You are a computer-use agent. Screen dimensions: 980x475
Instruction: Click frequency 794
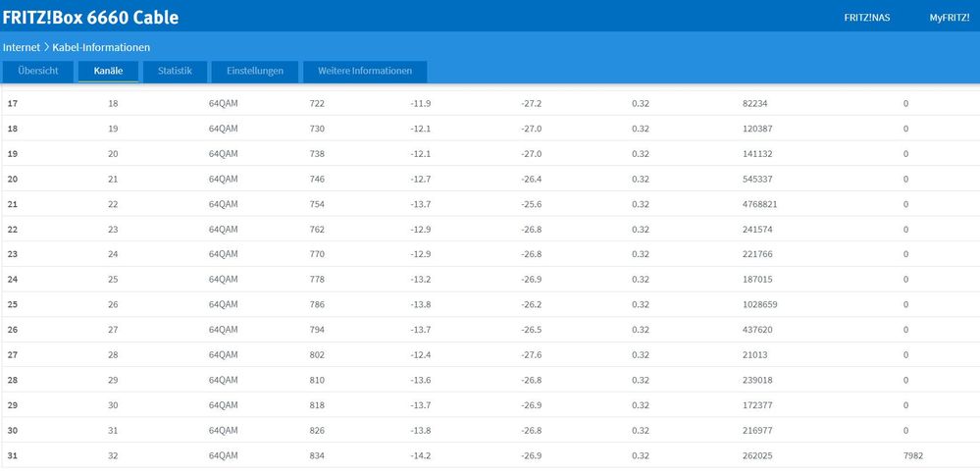pyautogui.click(x=317, y=330)
